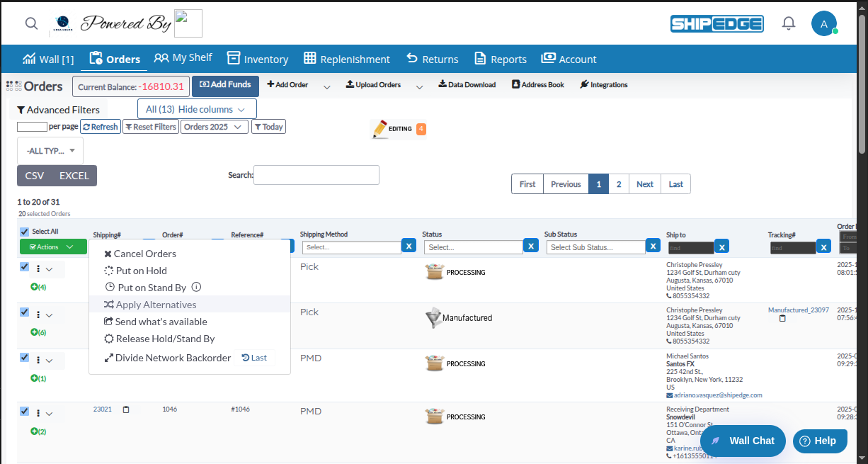
Task: Select Put on Hold from the Actions menu
Action: 141,270
